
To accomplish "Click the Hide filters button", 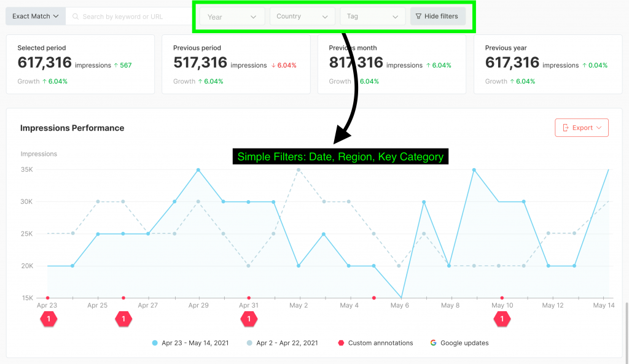I will point(437,17).
